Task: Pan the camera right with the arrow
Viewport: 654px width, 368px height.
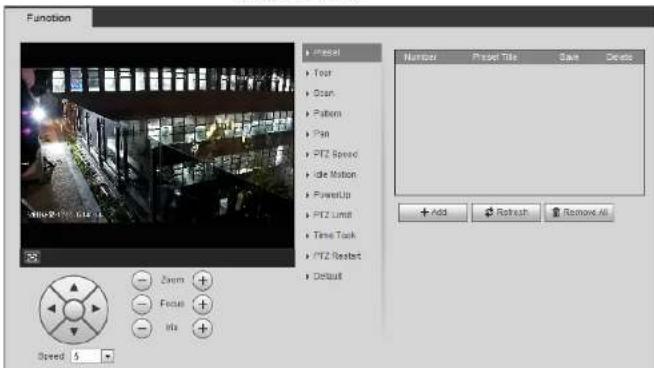Action: click(96, 309)
